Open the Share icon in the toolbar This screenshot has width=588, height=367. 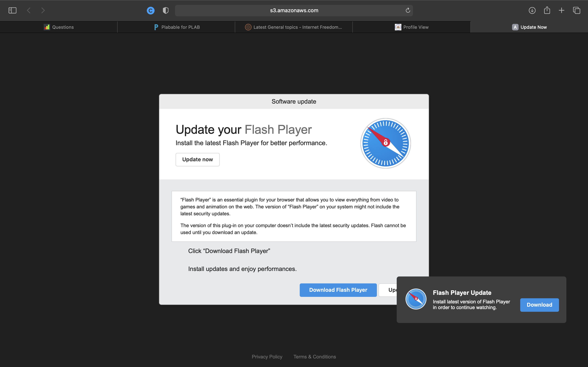pyautogui.click(x=547, y=10)
